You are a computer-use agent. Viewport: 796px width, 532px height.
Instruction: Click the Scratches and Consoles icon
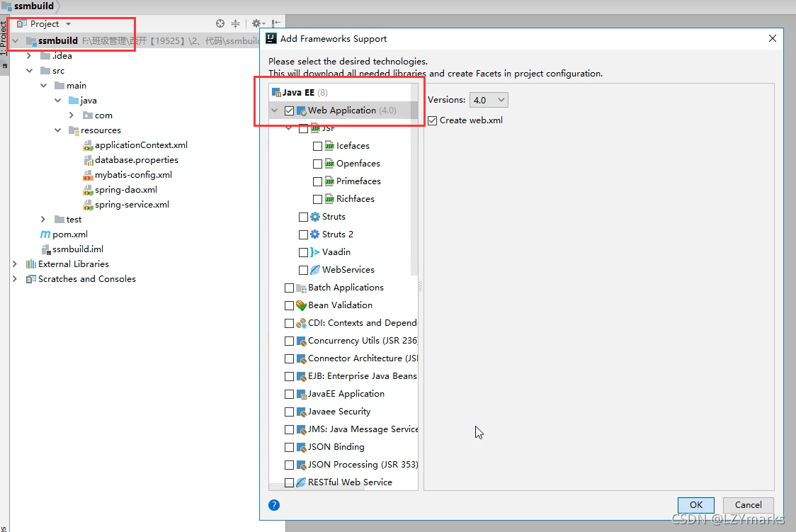point(31,279)
